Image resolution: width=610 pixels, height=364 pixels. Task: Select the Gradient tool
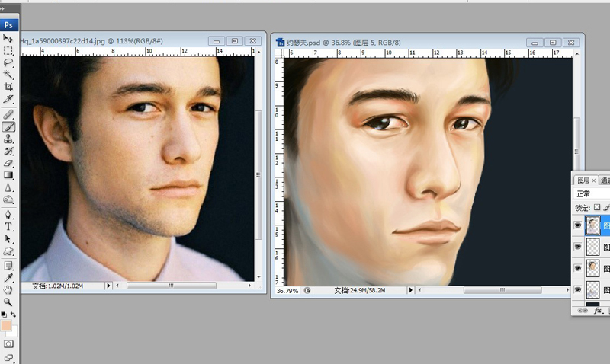point(8,175)
